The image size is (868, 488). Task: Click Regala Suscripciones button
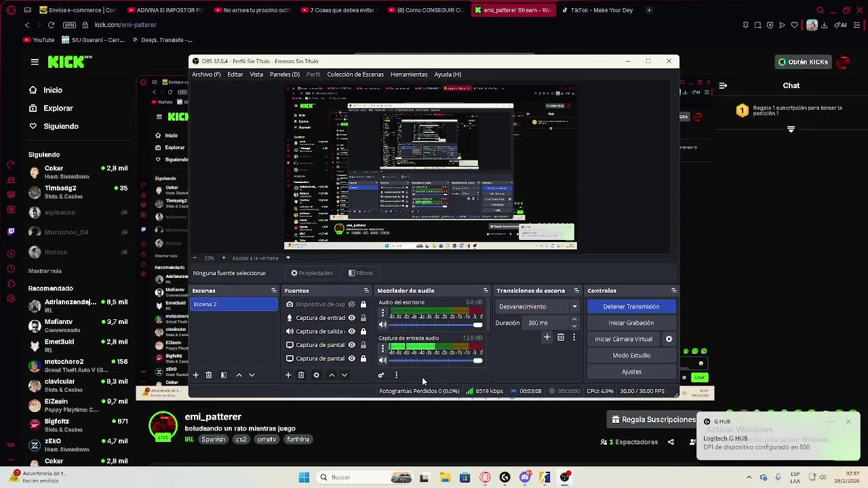pos(654,420)
